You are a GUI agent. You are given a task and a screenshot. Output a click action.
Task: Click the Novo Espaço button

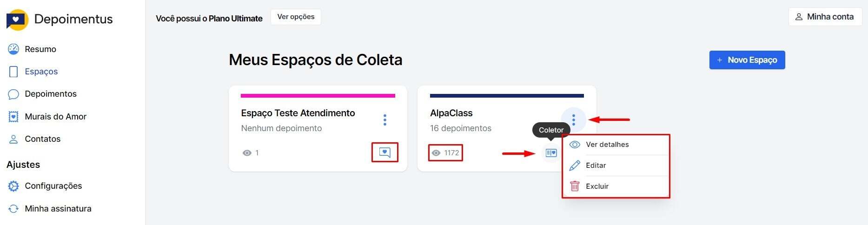click(x=747, y=60)
